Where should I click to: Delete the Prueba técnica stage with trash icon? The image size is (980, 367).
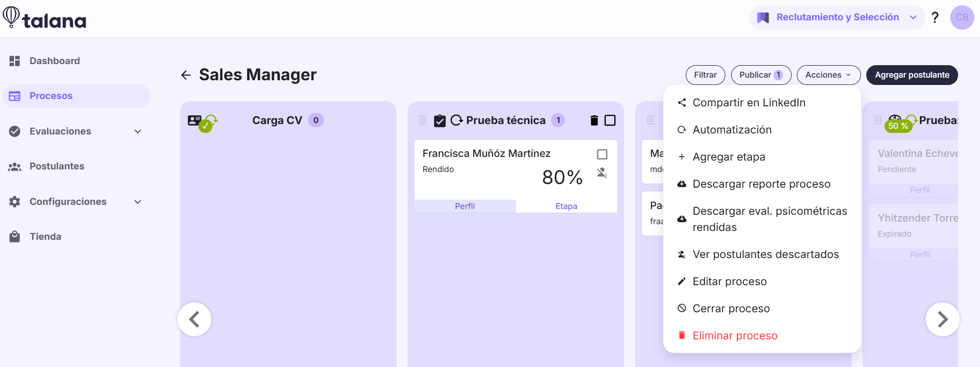[594, 120]
